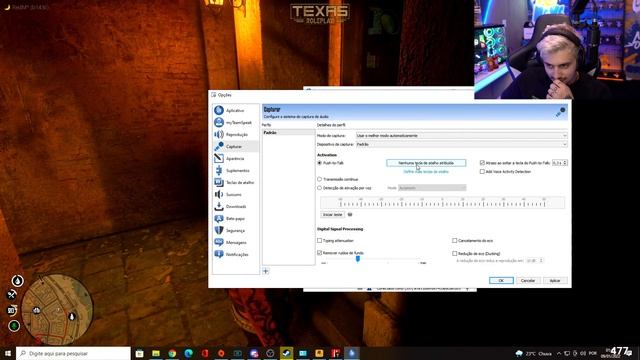This screenshot has width=640, height=360.
Task: Select the Transmissão contínua radio option
Action: [320, 179]
